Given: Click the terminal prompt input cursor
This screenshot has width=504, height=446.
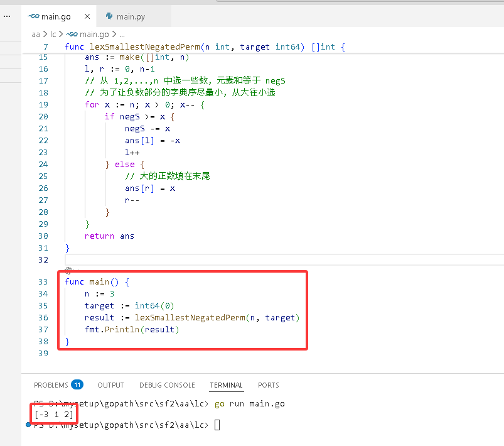Looking at the screenshot, I should (x=217, y=425).
